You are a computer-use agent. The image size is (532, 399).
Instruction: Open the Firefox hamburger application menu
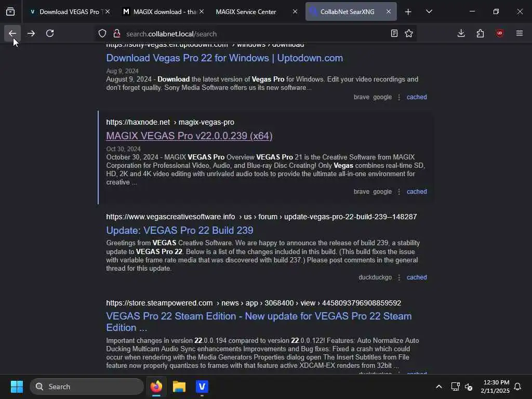tap(519, 33)
